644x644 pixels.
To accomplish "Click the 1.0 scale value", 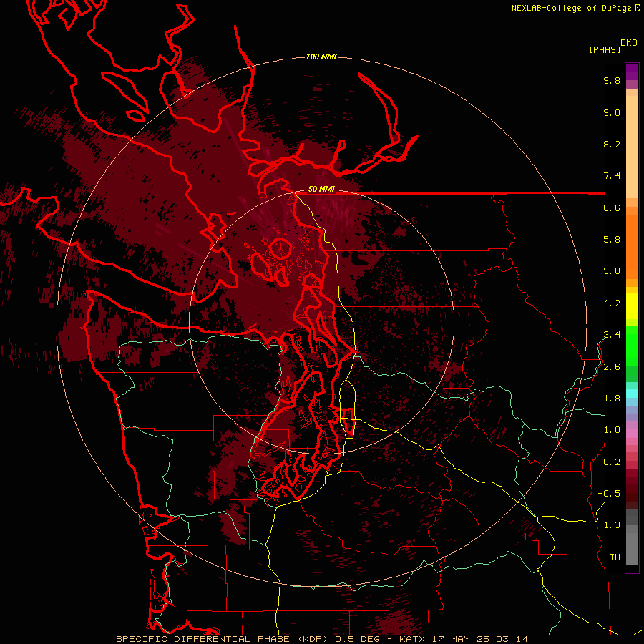I will (612, 430).
